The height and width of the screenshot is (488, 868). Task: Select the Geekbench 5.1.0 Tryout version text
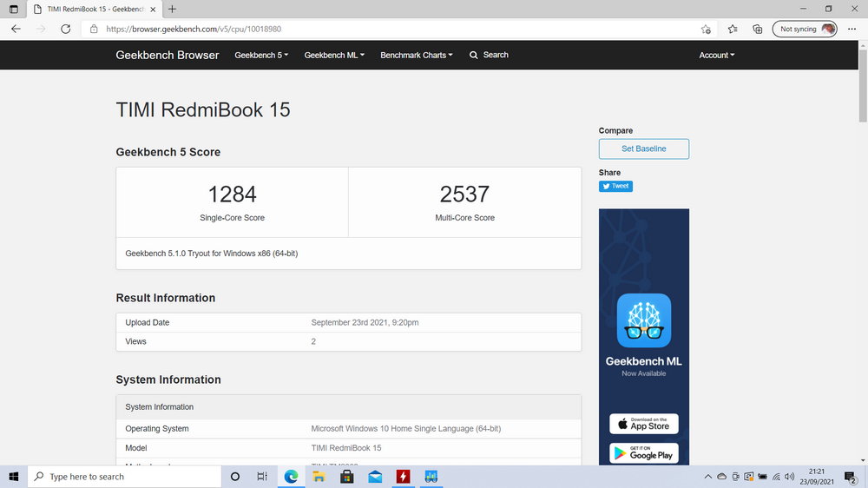click(x=212, y=254)
